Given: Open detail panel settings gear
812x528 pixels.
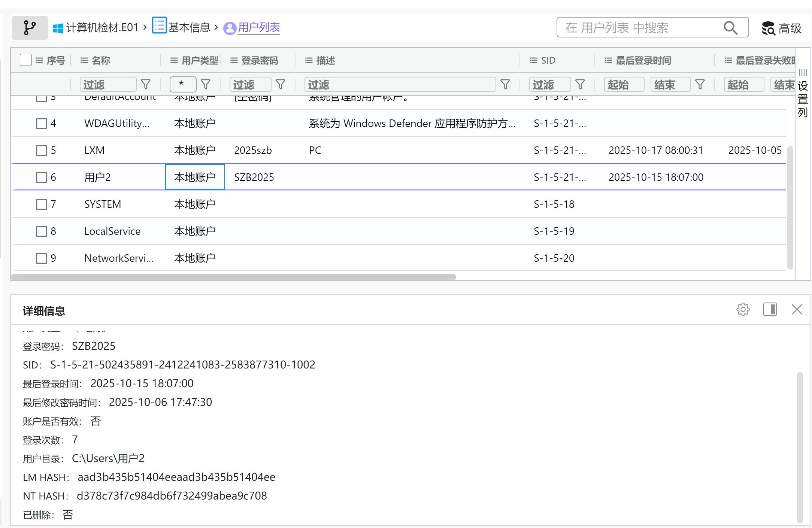Looking at the screenshot, I should point(743,309).
